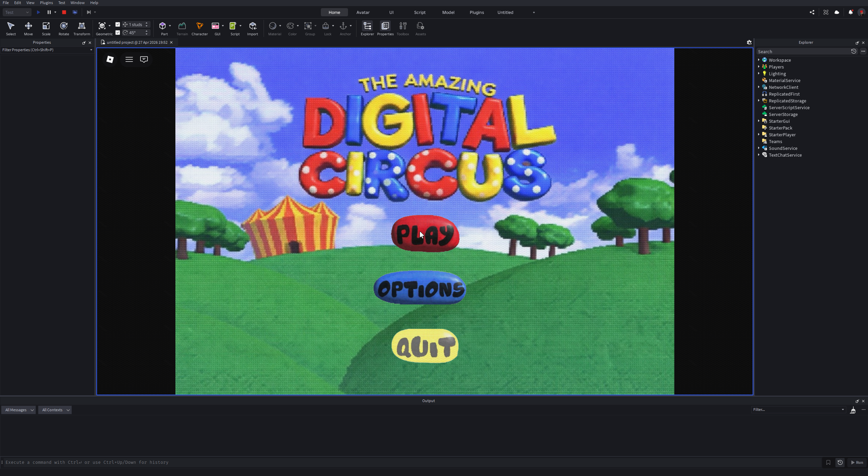
Task: Click the PLAY button in game
Action: tap(425, 234)
